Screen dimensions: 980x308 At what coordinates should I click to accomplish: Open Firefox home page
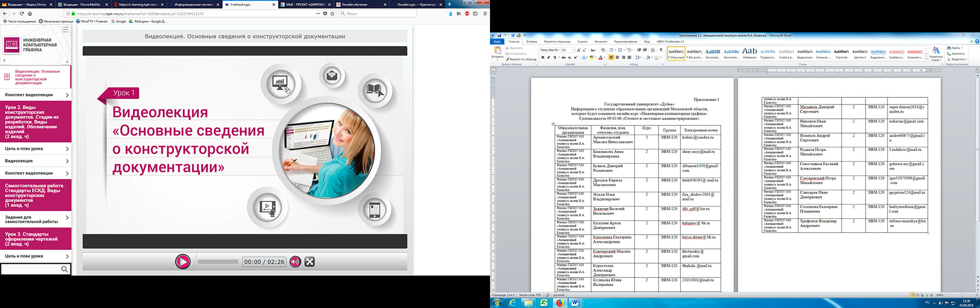30,14
